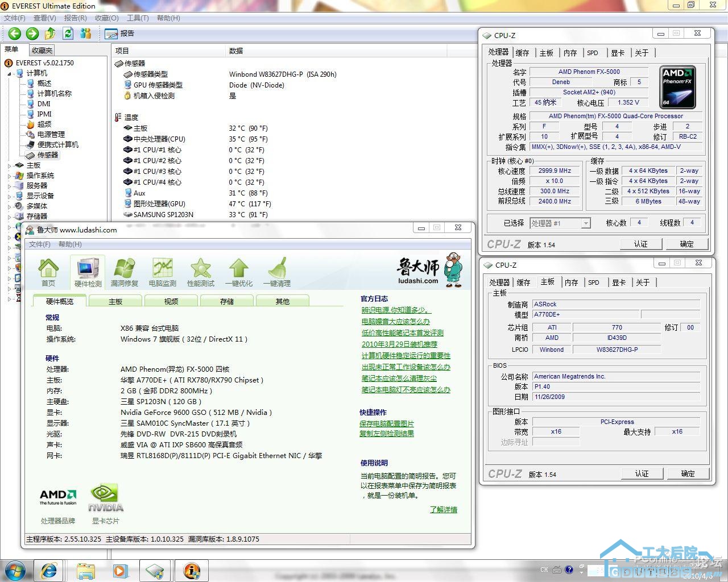Open the 处理器 #1 selection dropdown in CPU-Z
This screenshot has width=728, height=582.
(x=560, y=223)
